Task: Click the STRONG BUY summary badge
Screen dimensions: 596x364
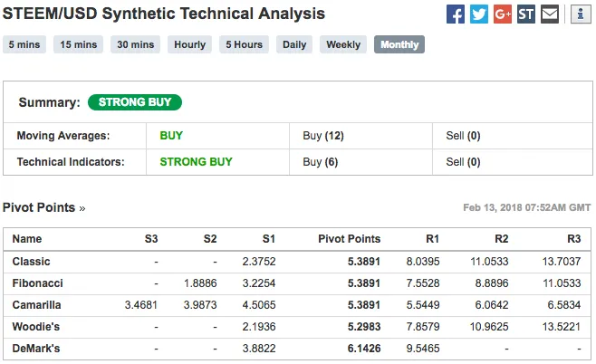Action: [135, 102]
